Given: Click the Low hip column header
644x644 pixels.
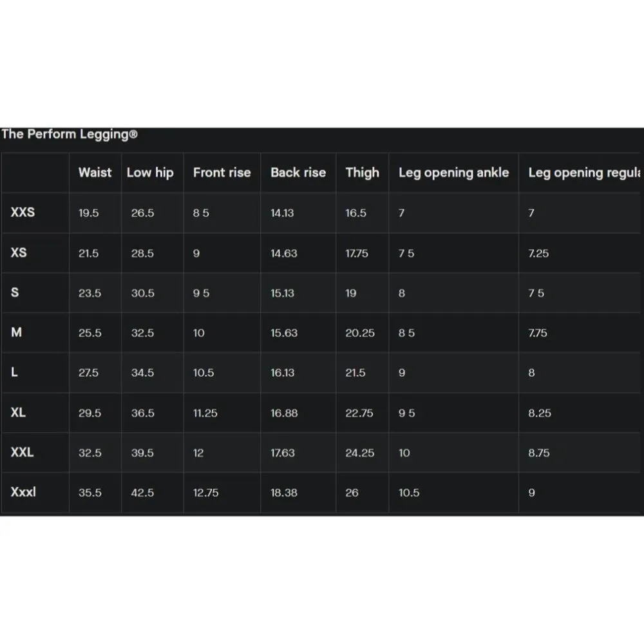Looking at the screenshot, I should click(x=150, y=173).
